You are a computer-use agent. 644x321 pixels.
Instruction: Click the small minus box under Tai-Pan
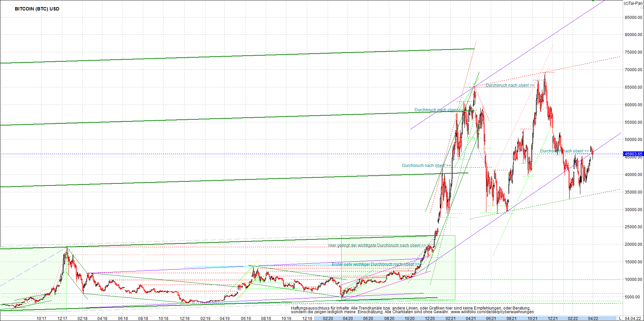[x=642, y=7]
